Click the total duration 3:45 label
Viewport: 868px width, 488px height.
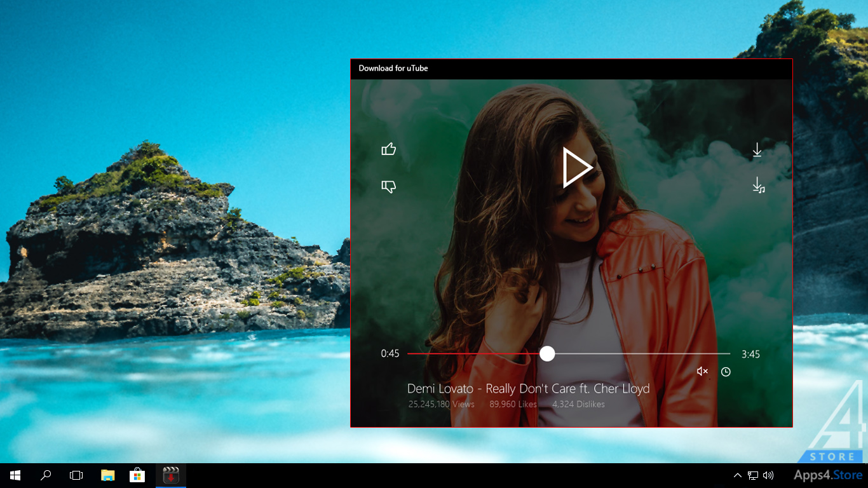[x=750, y=354]
